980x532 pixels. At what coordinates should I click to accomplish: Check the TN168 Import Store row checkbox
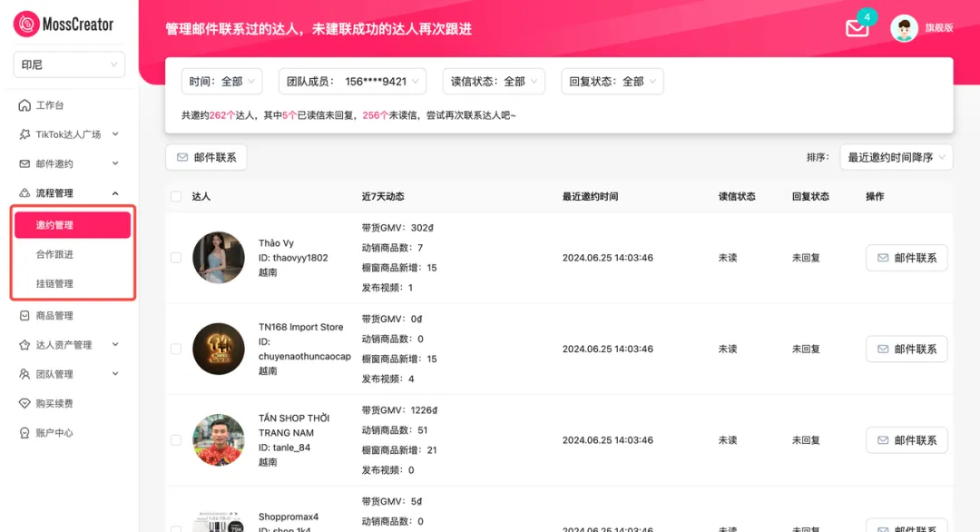(x=176, y=349)
